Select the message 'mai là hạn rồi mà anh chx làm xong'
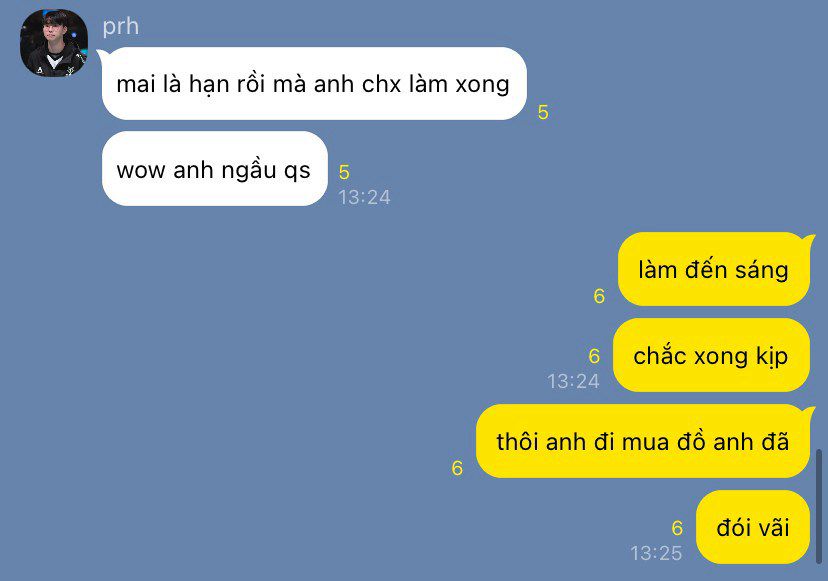This screenshot has width=828, height=581. point(314,83)
